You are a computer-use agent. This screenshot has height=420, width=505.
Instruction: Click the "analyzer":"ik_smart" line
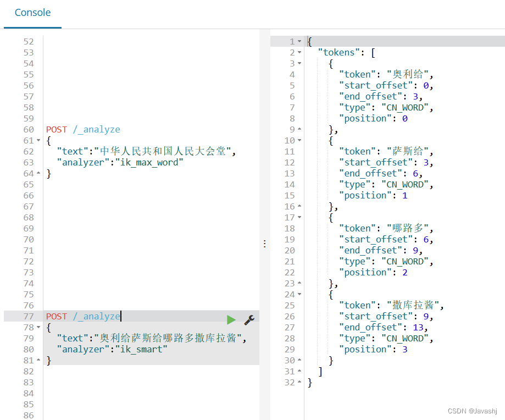pos(112,349)
